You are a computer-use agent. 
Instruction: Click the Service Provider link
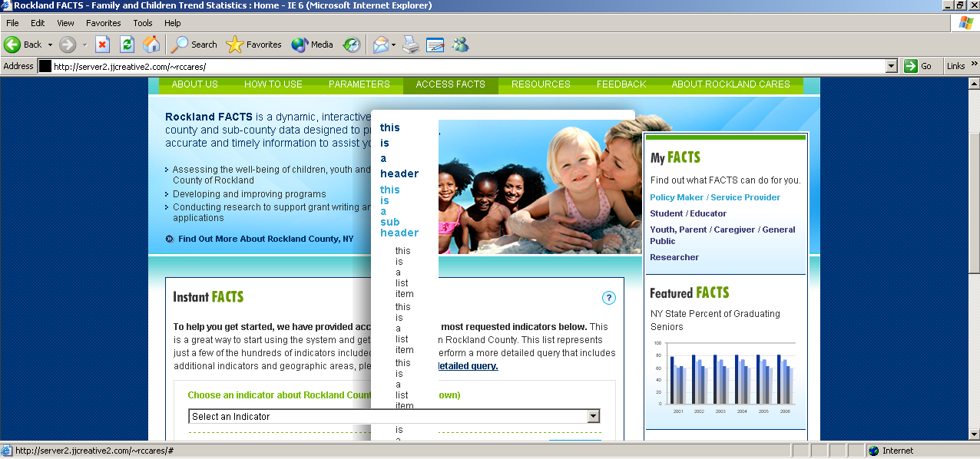point(745,197)
